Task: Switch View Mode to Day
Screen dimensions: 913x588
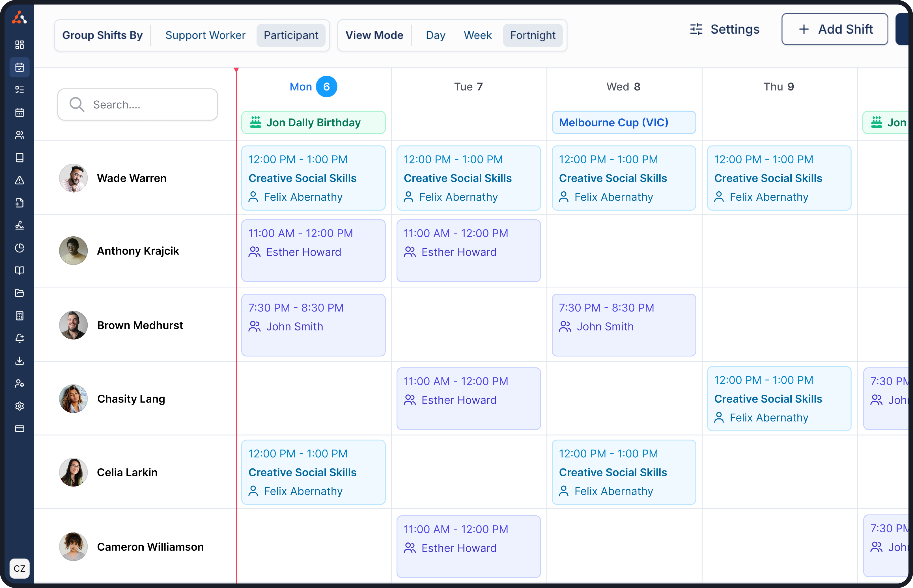Action: (436, 35)
